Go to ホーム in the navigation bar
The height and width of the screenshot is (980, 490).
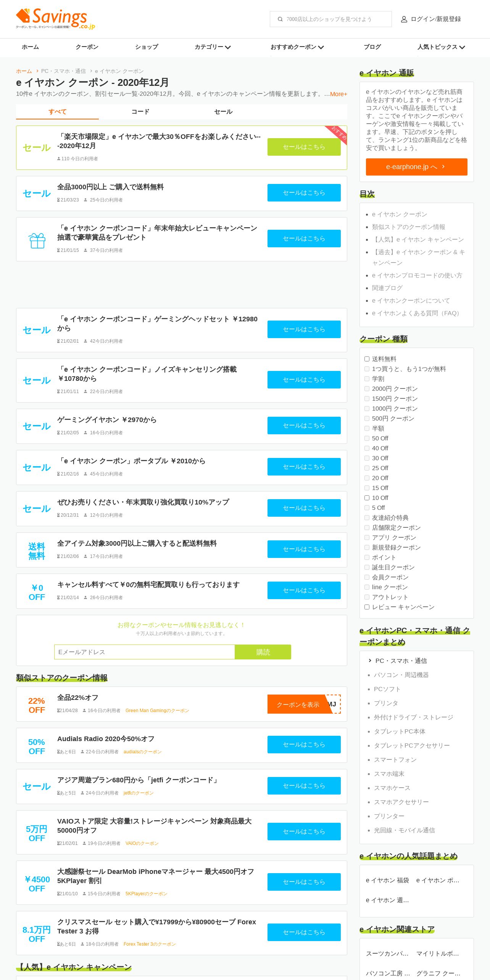tap(30, 47)
